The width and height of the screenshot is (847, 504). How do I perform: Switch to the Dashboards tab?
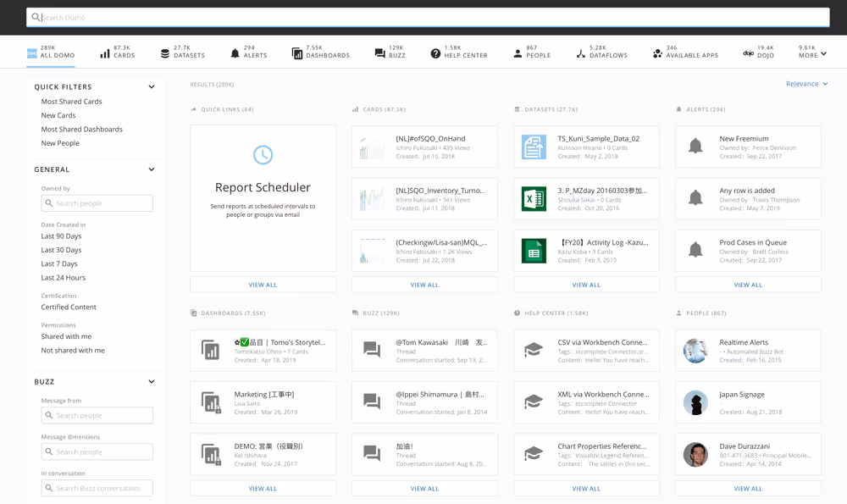(x=321, y=52)
